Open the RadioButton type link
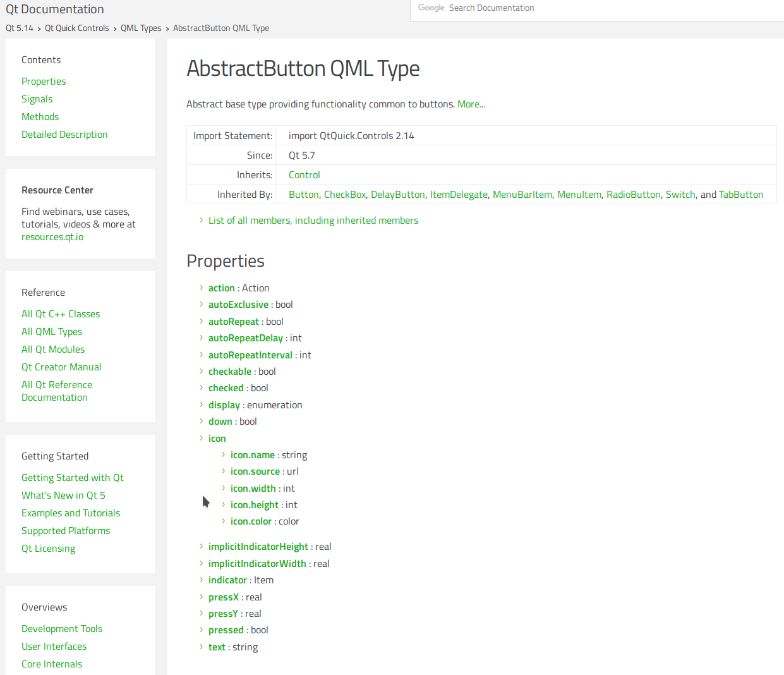Viewport: 784px width, 675px height. click(x=634, y=195)
